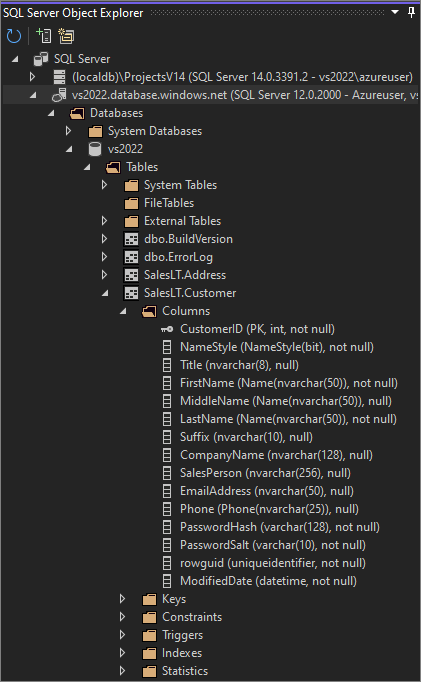This screenshot has width=421, height=682.
Task: Select the Suffix (nvarchar(10), null) column
Action: click(247, 437)
